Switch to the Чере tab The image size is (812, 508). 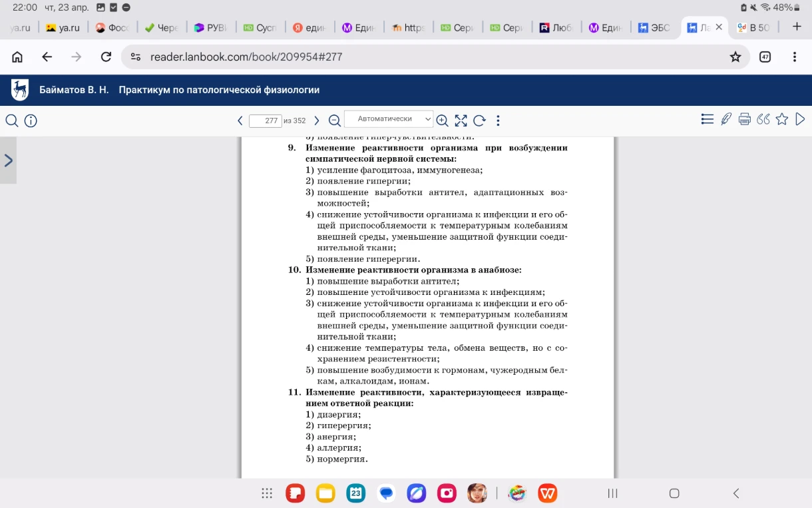click(x=162, y=27)
